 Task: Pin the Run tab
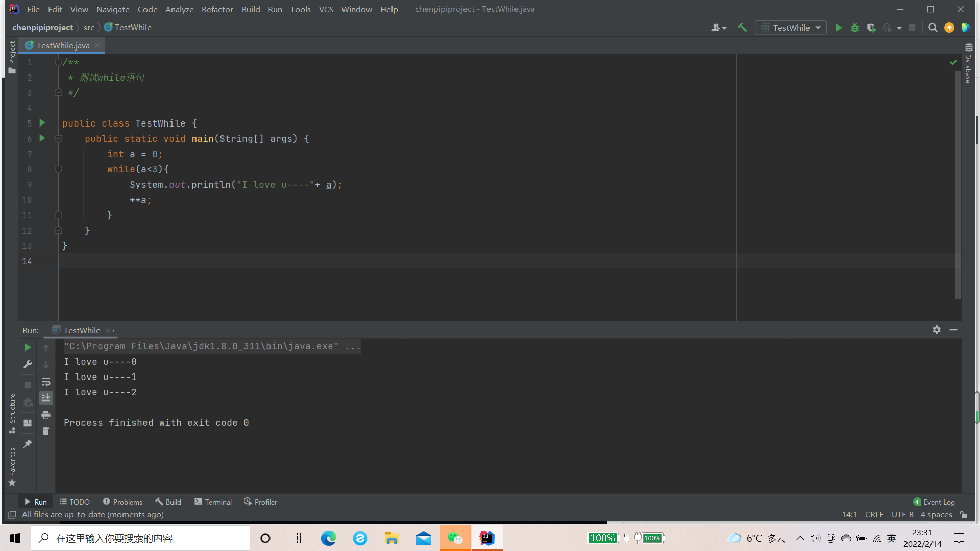click(28, 444)
